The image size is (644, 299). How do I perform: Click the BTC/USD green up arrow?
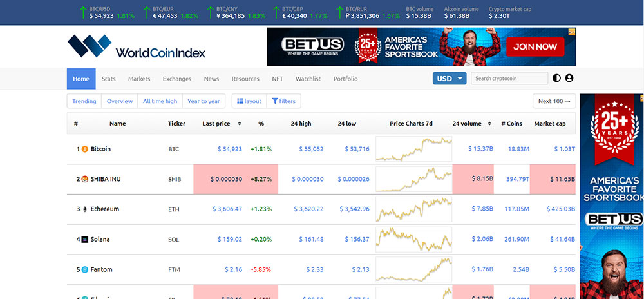coord(83,12)
